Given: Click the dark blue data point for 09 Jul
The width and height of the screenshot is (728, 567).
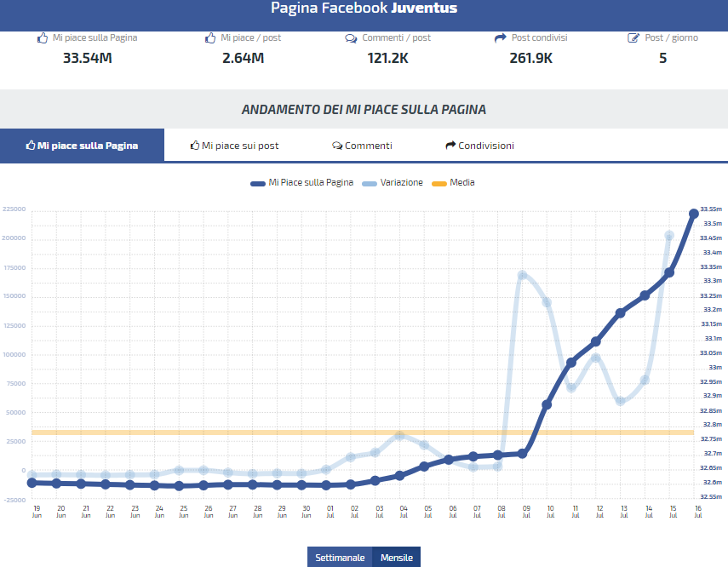Looking at the screenshot, I should point(522,454).
